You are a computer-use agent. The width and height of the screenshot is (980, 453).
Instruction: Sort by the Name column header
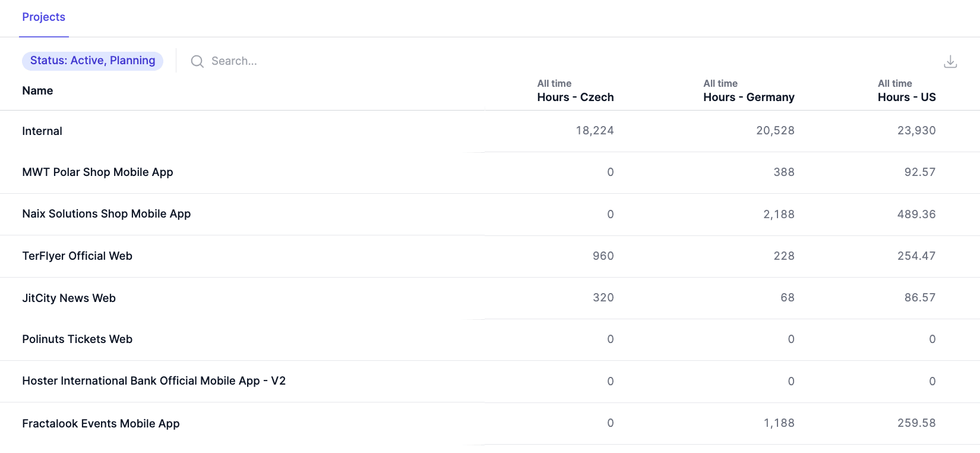(x=37, y=91)
